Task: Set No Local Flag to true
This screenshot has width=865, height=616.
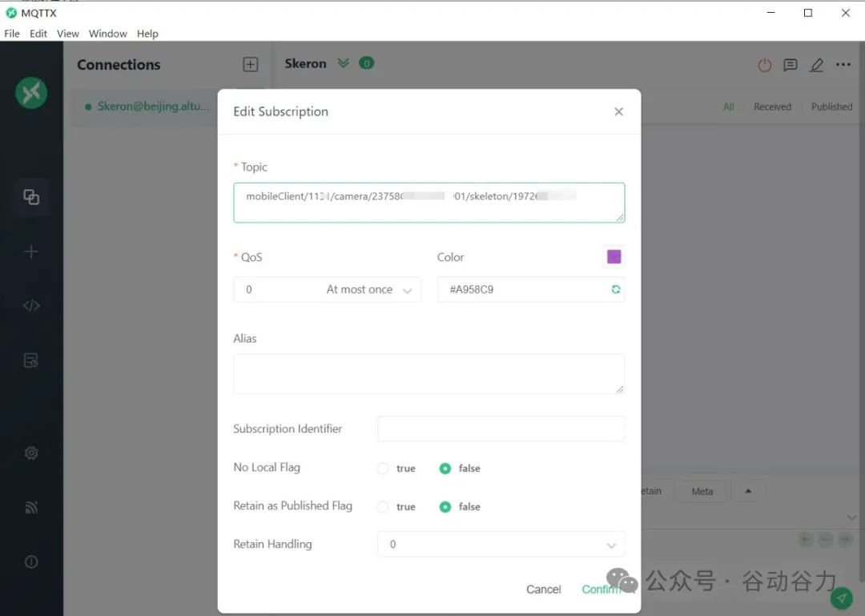Action: coord(383,469)
